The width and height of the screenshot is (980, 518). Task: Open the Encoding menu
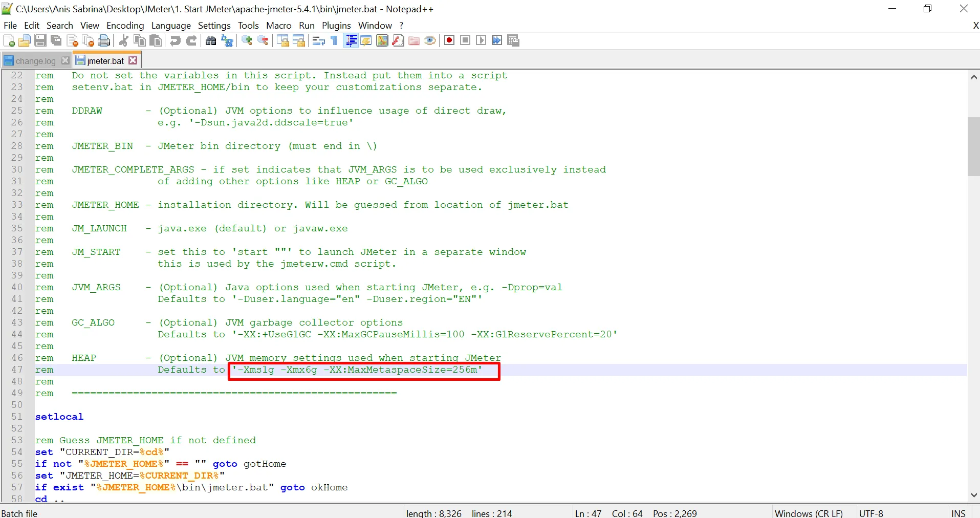(x=125, y=26)
